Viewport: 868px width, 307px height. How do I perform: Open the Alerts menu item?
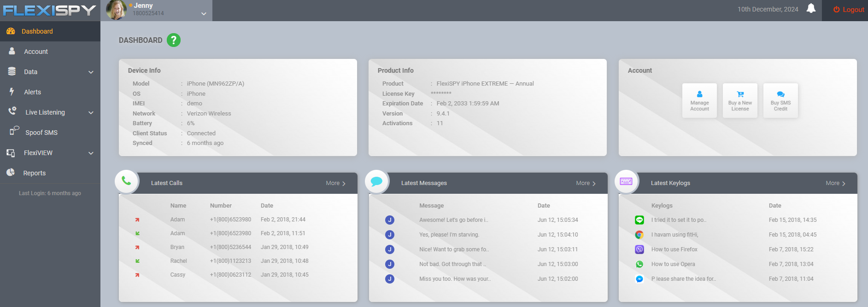coord(32,92)
